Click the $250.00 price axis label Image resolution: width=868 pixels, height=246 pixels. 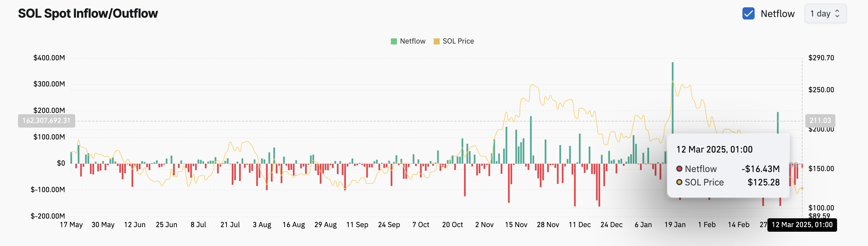(x=821, y=90)
